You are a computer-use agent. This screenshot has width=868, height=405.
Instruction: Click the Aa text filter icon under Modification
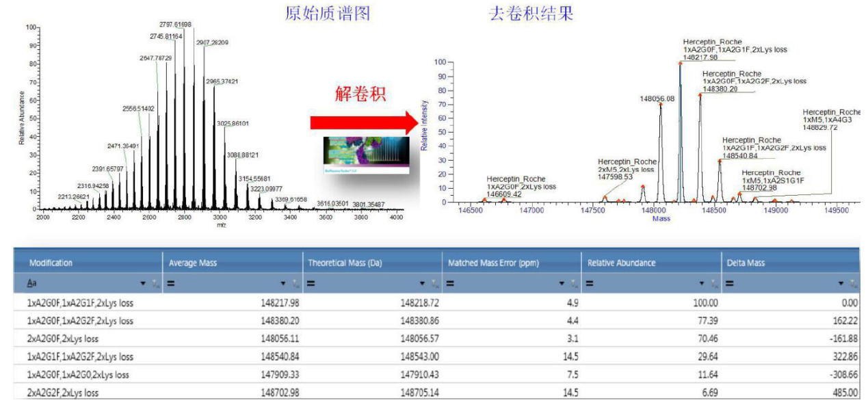(x=32, y=283)
